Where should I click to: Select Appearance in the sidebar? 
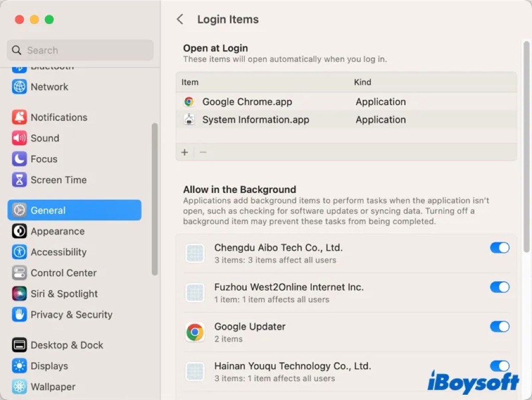click(58, 231)
